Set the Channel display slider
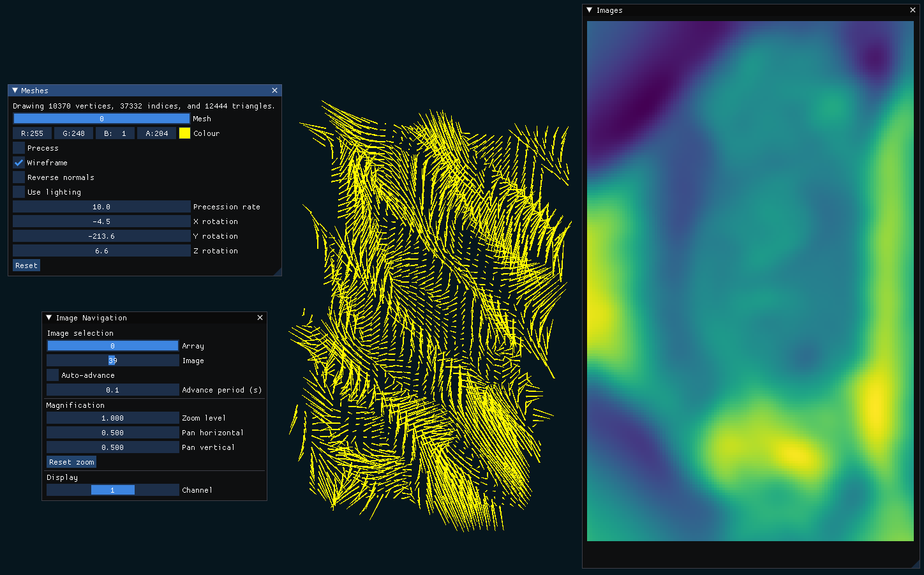Viewport: 924px width, 575px height. (112, 489)
